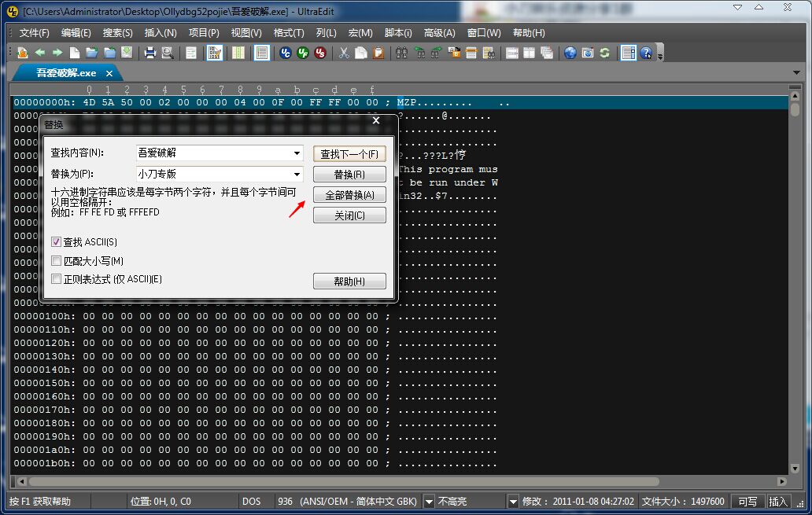Open the file tab list dropdown arrow
The width and height of the screenshot is (812, 515).
coord(796,72)
